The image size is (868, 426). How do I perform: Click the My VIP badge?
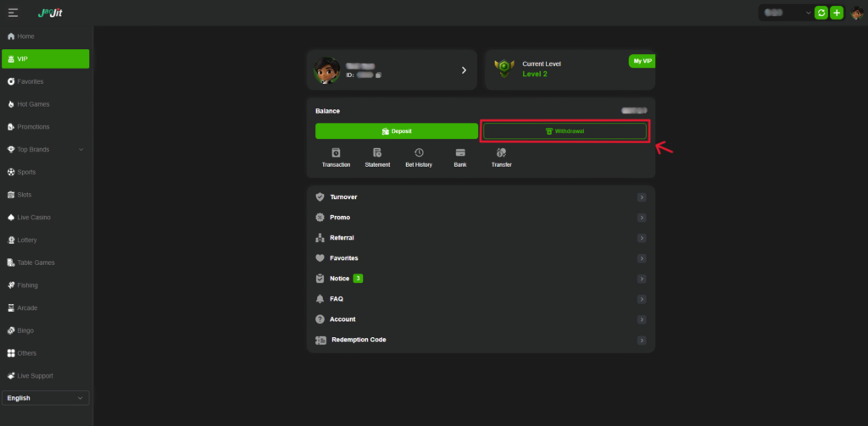tap(642, 61)
